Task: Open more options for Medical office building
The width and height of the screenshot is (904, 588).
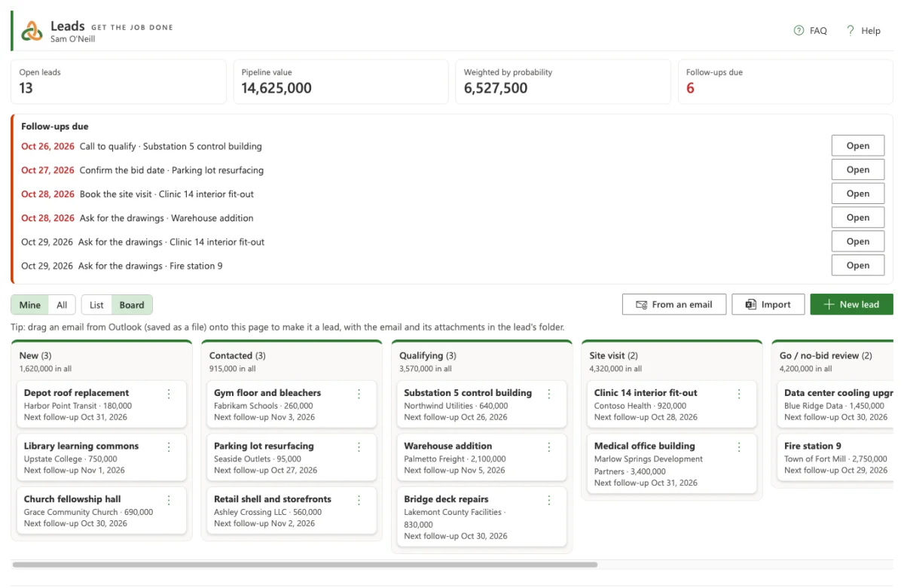Action: pyautogui.click(x=739, y=446)
